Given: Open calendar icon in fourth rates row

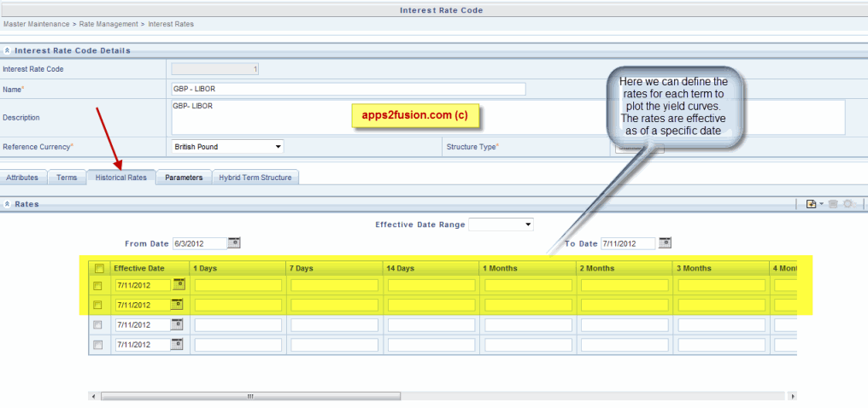Looking at the screenshot, I should click(177, 344).
